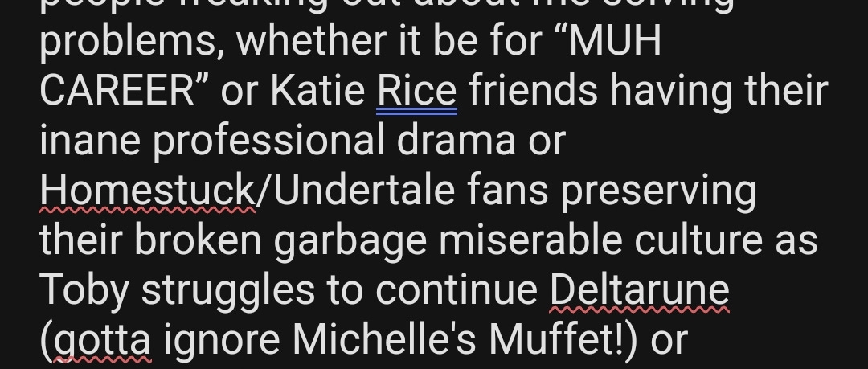This screenshot has width=868, height=369.
Task: Click the word culture
Action: [x=698, y=240]
